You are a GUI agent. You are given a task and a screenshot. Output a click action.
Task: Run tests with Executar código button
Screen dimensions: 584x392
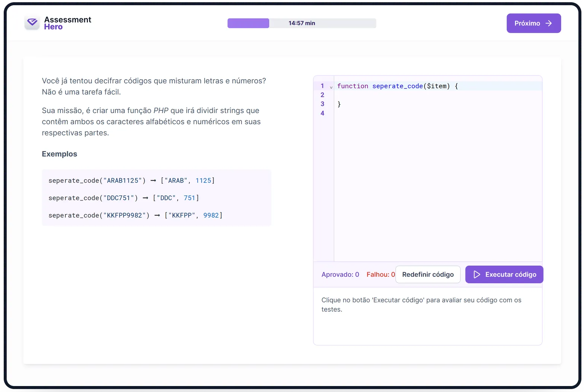pyautogui.click(x=504, y=274)
